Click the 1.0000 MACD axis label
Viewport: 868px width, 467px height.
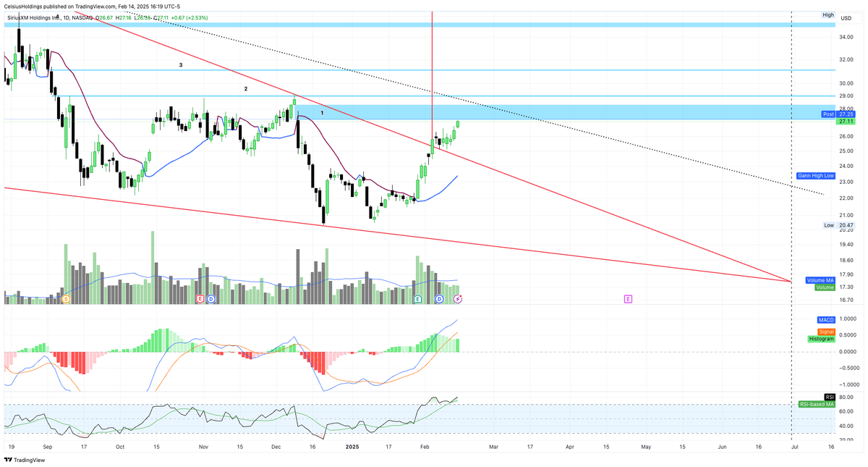point(848,319)
